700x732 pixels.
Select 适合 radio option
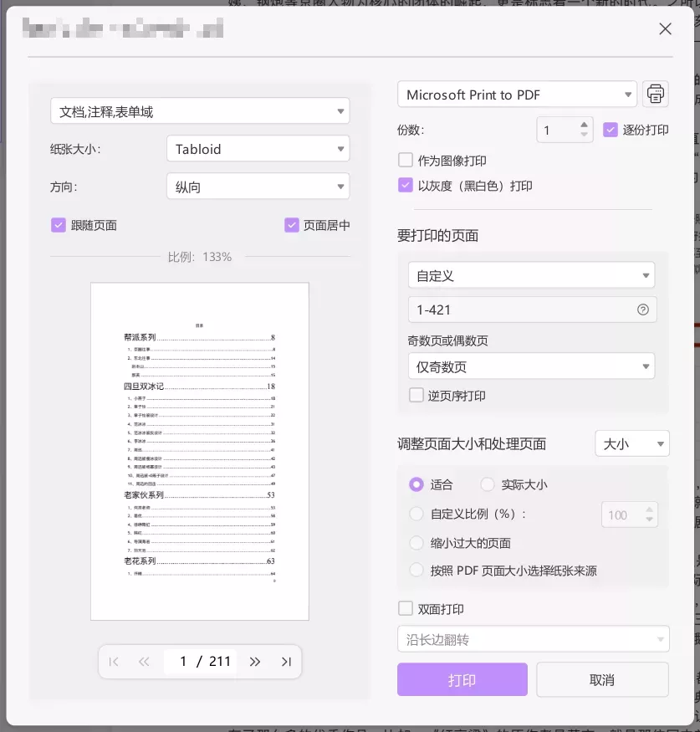click(416, 484)
